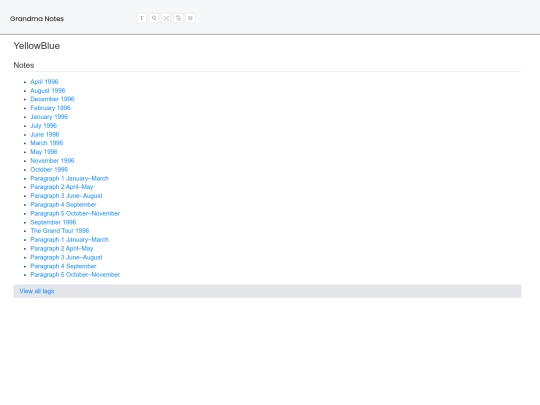Open The Grand Tour 1996 note
540x405 pixels.
(60, 231)
